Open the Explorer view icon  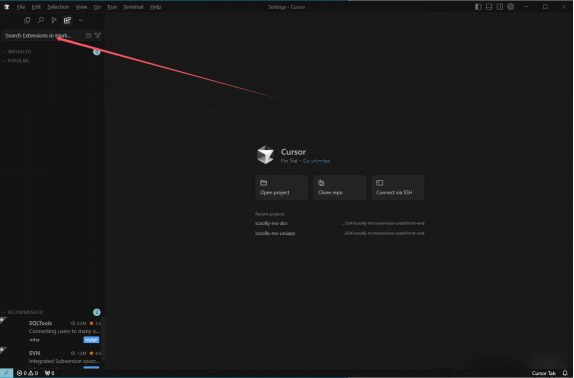[27, 20]
